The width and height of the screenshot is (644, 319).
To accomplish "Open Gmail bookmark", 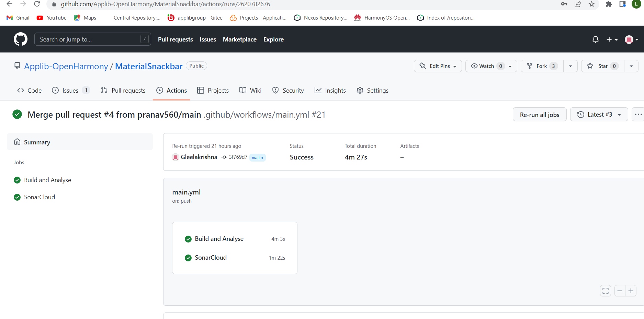I will tap(18, 18).
